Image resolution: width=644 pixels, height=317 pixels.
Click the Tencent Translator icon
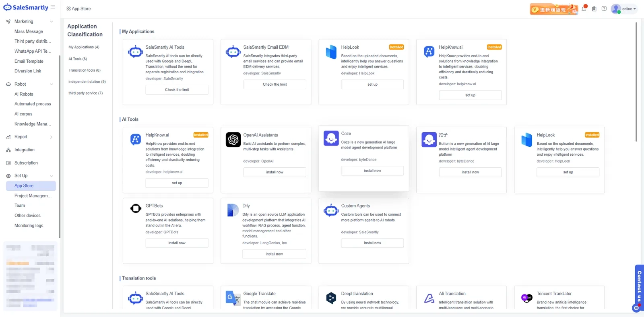tap(526, 298)
